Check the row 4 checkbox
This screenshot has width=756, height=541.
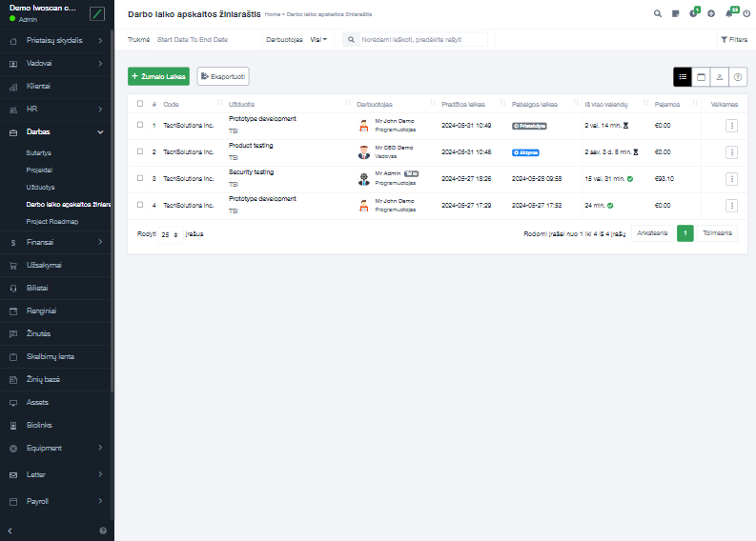tap(140, 205)
